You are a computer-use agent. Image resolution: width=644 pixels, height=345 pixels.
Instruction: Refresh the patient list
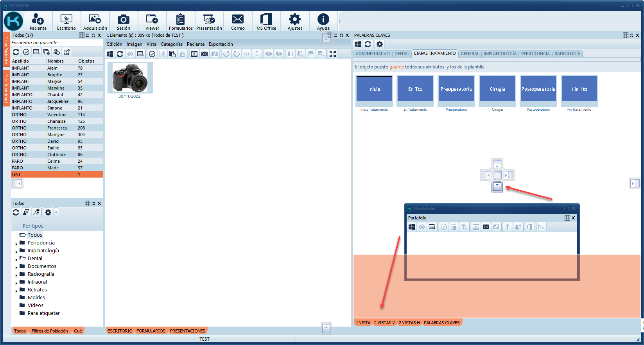point(16,52)
